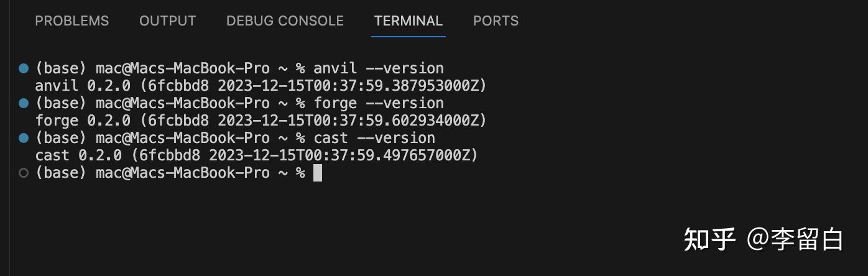Show the DEBUG CONSOLE tab
Screen dimensions: 868x276
click(285, 21)
